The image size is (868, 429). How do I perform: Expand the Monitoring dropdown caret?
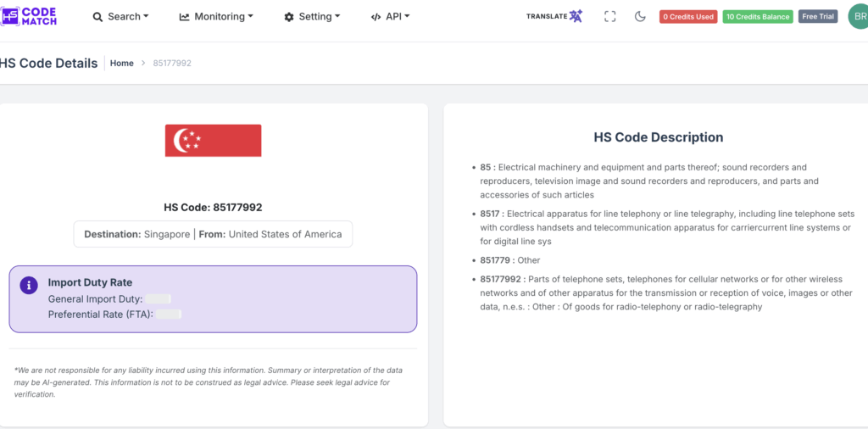251,17
